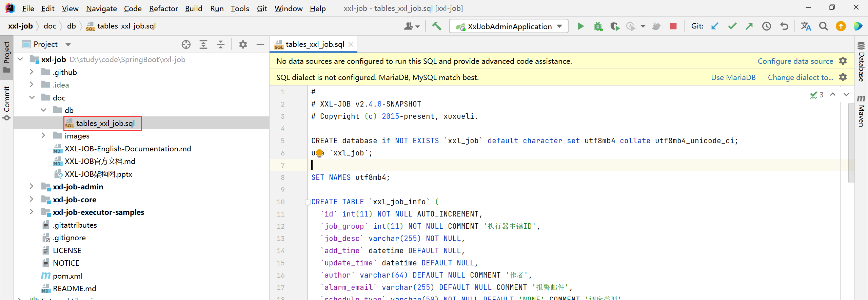
Task: Collapse the xxl-job root project node
Action: tap(20, 59)
